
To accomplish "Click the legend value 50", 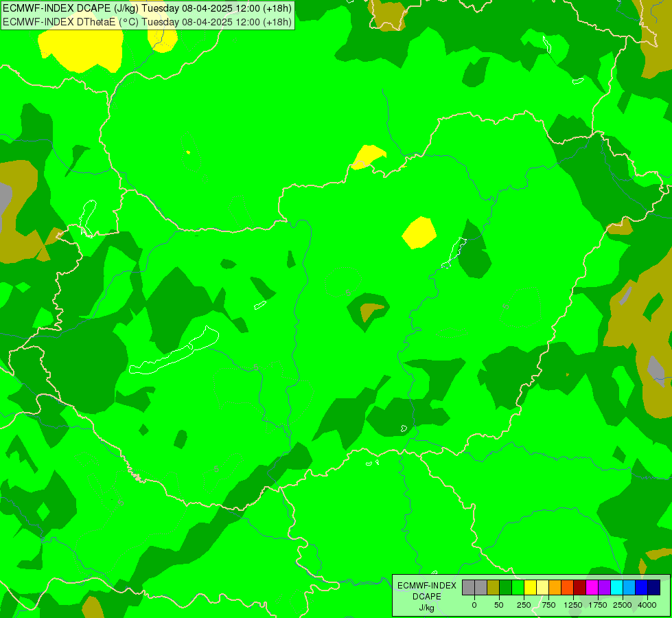I will pyautogui.click(x=499, y=605).
